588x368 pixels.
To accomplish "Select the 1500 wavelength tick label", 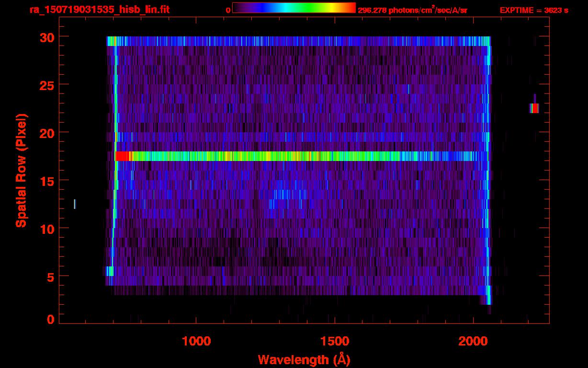I will pyautogui.click(x=335, y=341).
